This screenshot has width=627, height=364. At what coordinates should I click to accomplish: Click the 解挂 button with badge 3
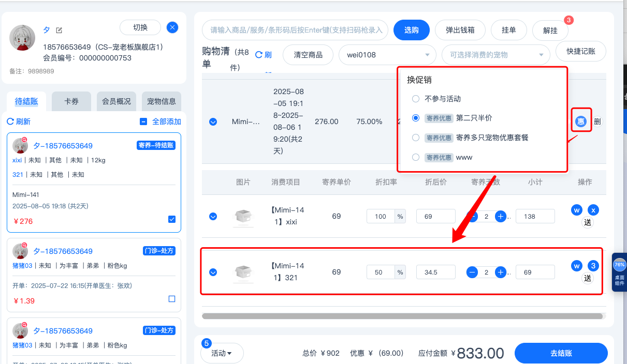click(550, 31)
